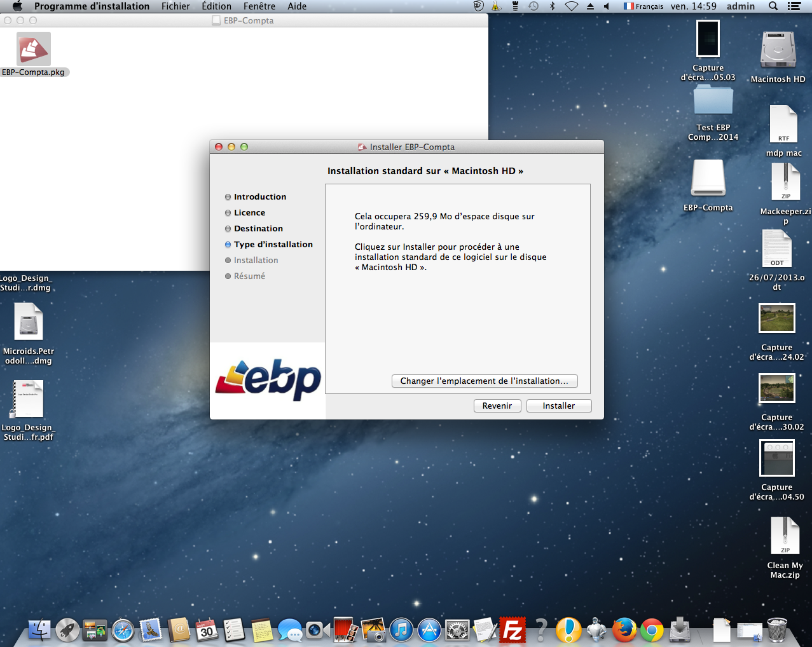Open the Français input source menu
This screenshot has height=647, width=812.
(x=643, y=6)
